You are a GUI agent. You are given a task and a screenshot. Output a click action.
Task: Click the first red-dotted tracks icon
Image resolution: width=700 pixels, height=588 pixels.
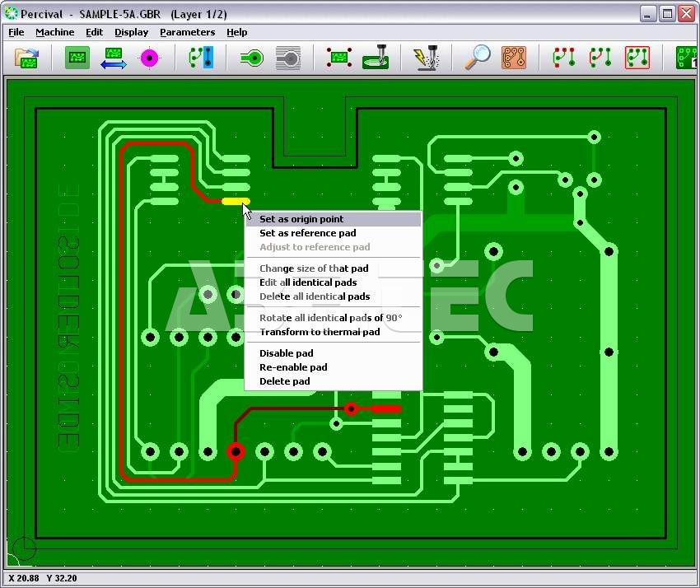pos(564,58)
